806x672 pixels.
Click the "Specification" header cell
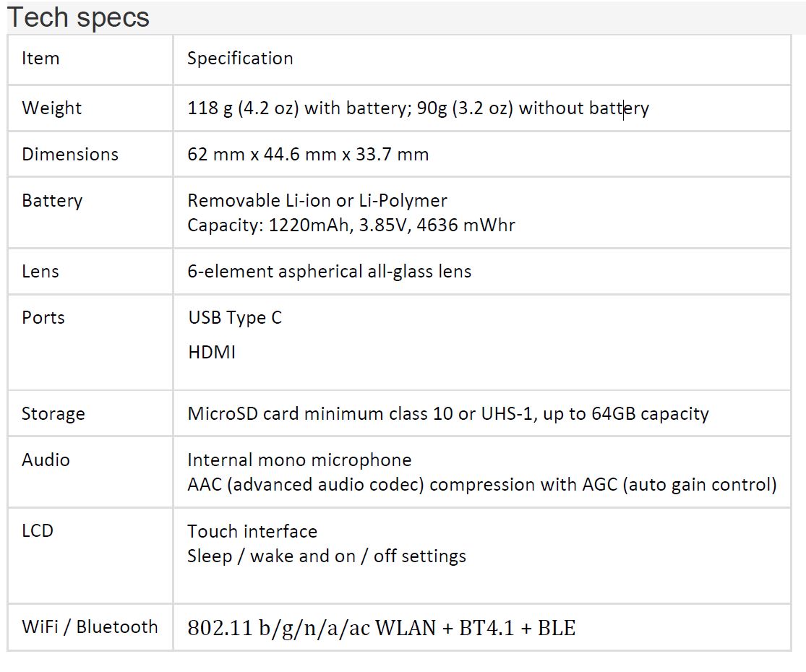pos(240,59)
